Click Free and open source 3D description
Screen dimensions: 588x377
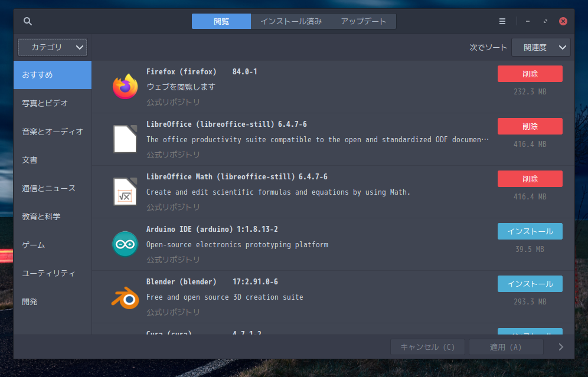[224, 297]
